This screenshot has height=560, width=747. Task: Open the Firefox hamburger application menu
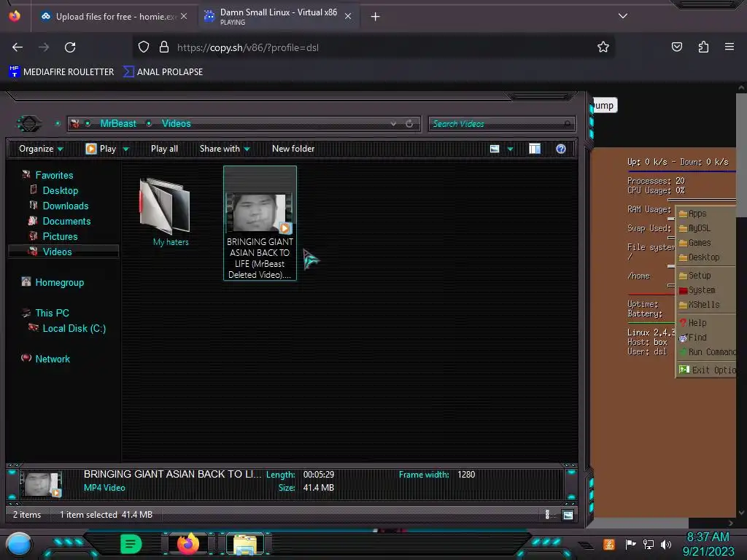tap(729, 47)
